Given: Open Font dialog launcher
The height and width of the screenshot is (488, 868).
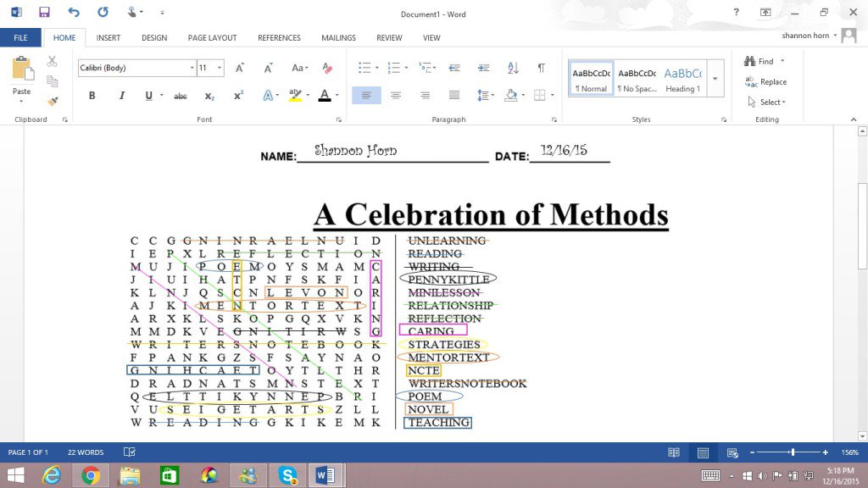Looking at the screenshot, I should click(x=339, y=119).
